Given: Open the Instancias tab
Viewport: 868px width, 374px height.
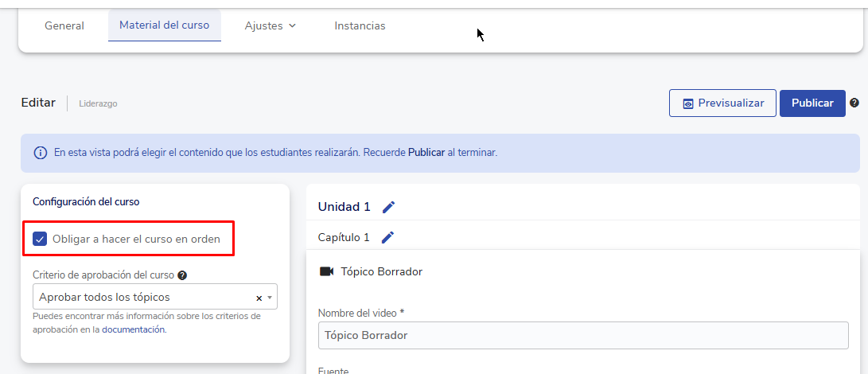Looking at the screenshot, I should (x=360, y=25).
